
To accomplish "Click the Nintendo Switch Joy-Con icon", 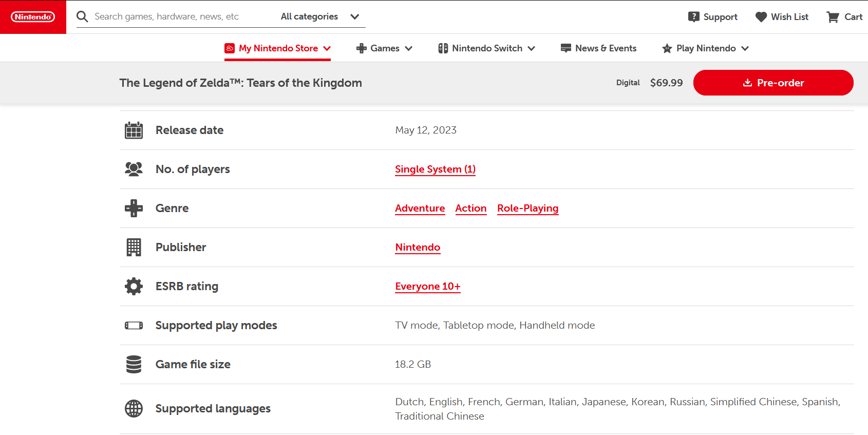I will click(x=443, y=48).
